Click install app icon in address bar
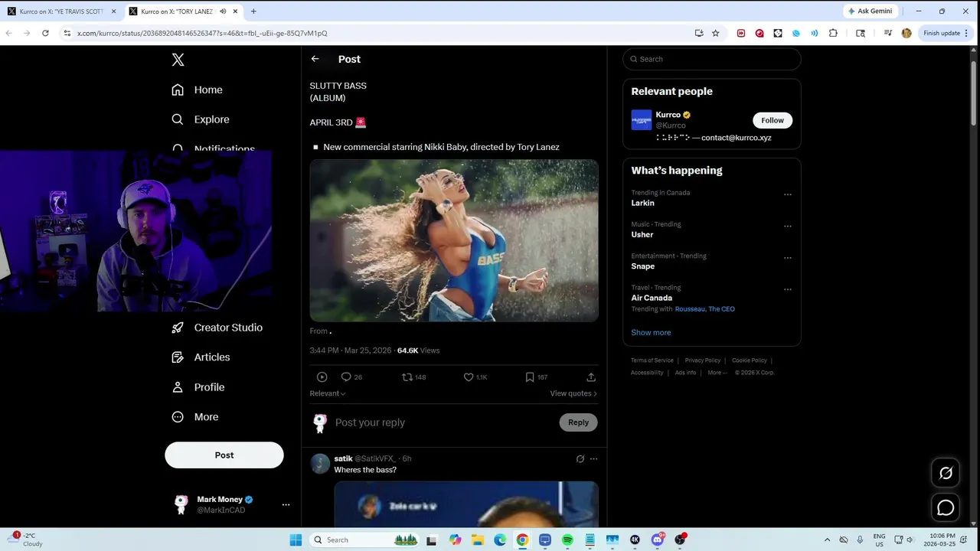Viewport: 980px width, 551px height. [698, 33]
